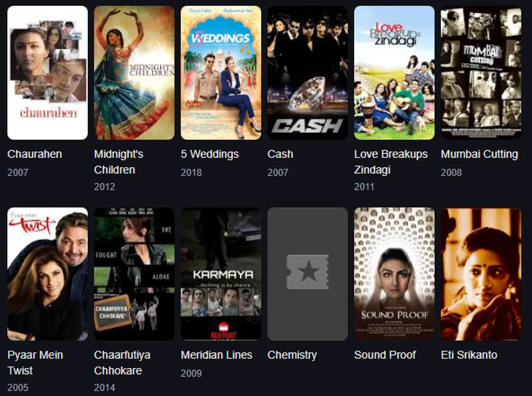The image size is (532, 396).
Task: Open the Meridian Lines title link
Action: (x=217, y=354)
